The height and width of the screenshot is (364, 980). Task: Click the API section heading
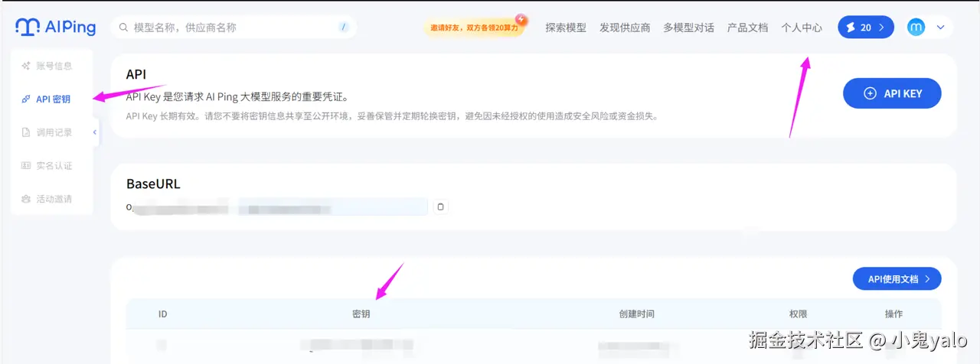(136, 74)
